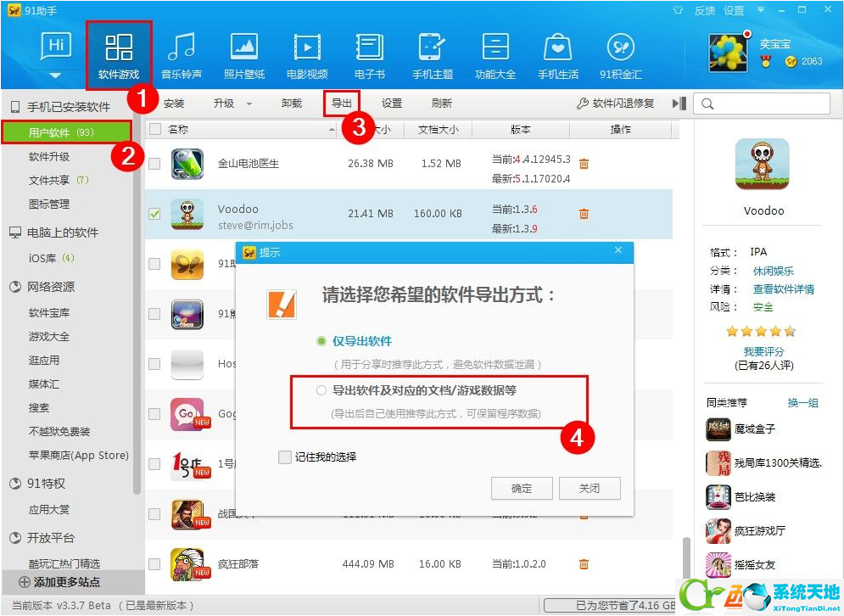Collapse the 91特权 group
844x616 pixels.
(15, 484)
